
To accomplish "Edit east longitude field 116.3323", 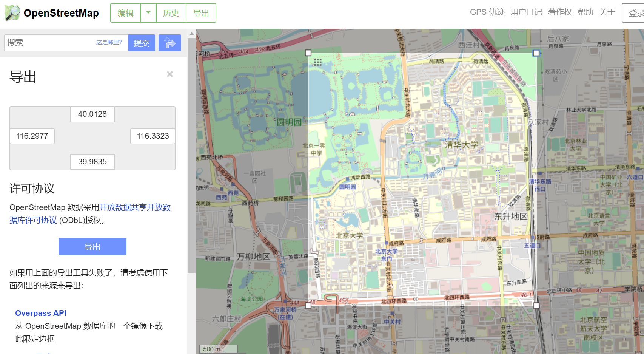I will [153, 136].
